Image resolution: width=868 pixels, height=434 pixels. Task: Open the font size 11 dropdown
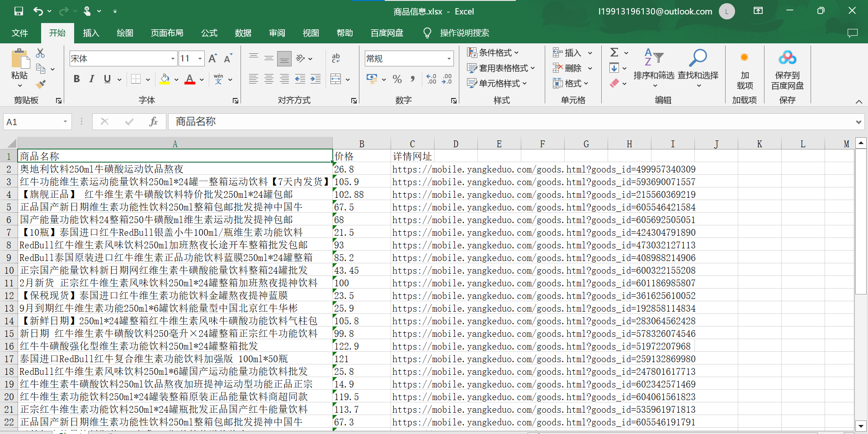click(200, 59)
